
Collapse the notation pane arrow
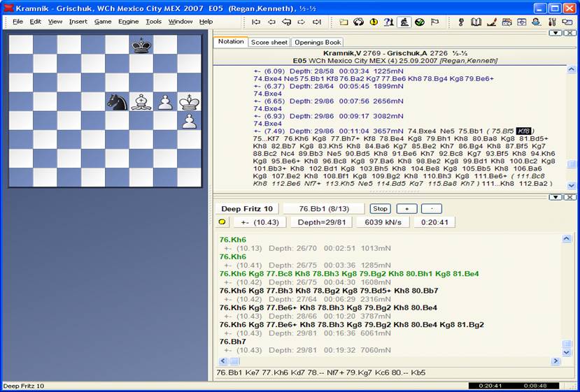[x=555, y=33]
